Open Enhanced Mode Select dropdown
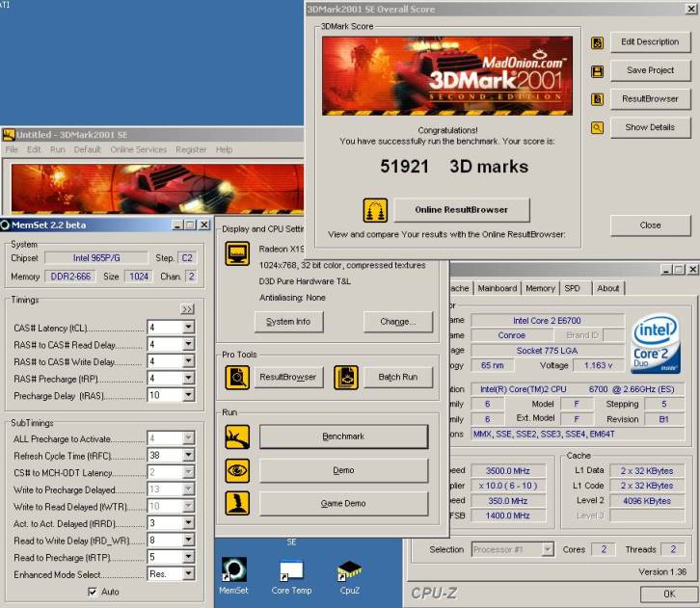 click(x=188, y=574)
